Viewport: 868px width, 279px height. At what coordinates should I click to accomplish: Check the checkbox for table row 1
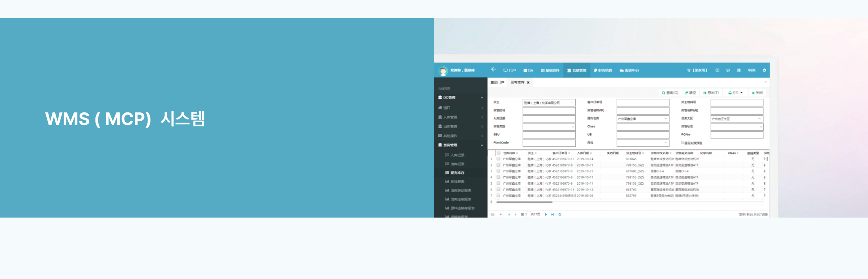498,159
